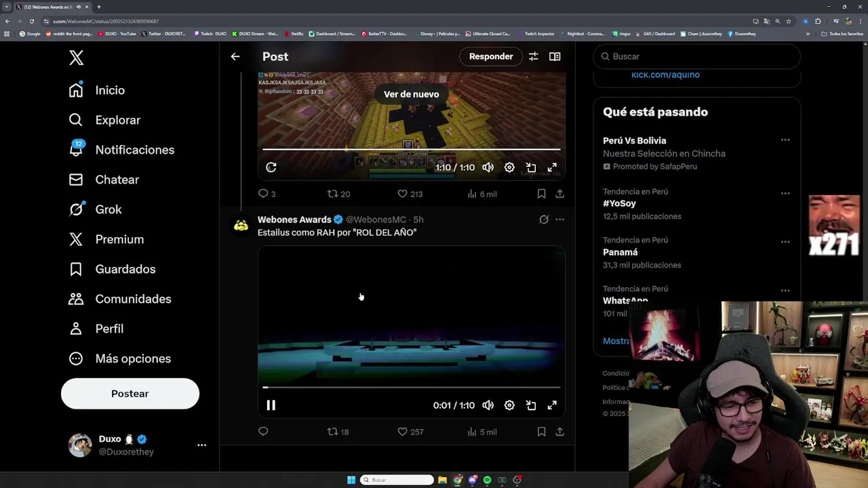Screen dimensions: 868x488
Task: Click the Responder button
Action: pos(491,56)
